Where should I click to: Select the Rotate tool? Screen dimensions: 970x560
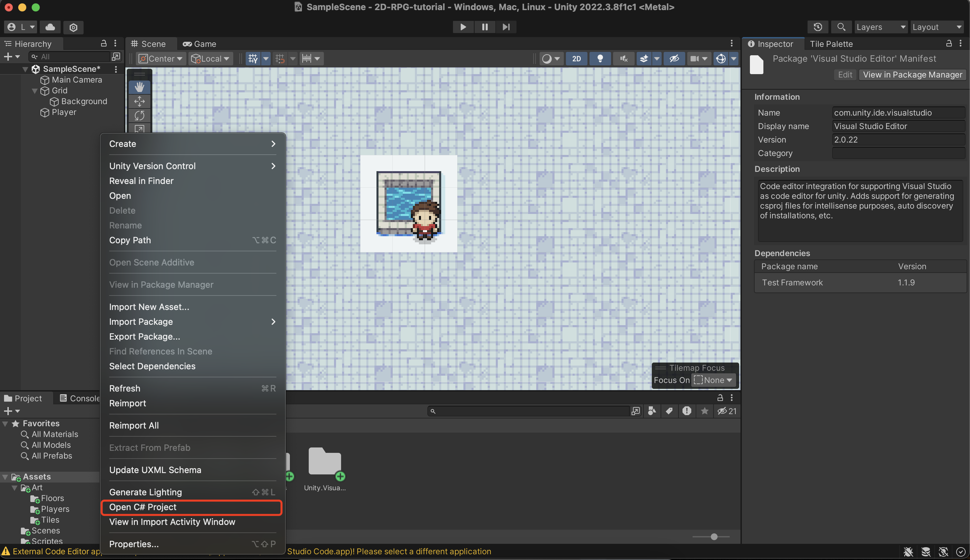coord(139,115)
